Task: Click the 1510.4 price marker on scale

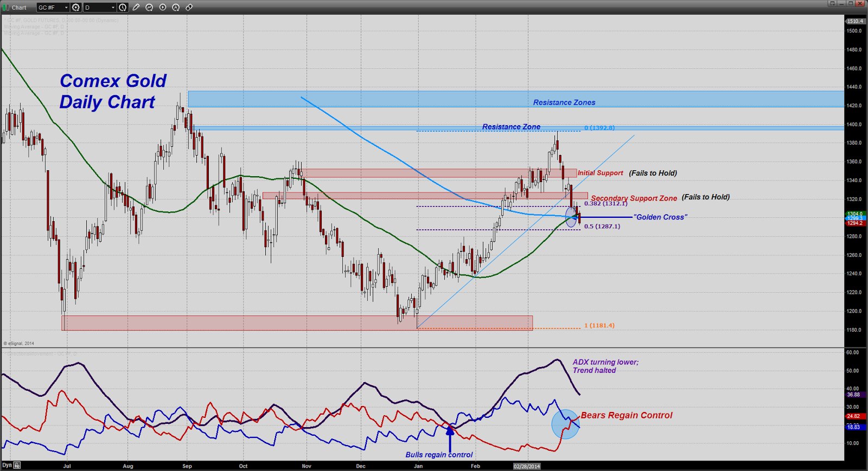Action: 855,21
